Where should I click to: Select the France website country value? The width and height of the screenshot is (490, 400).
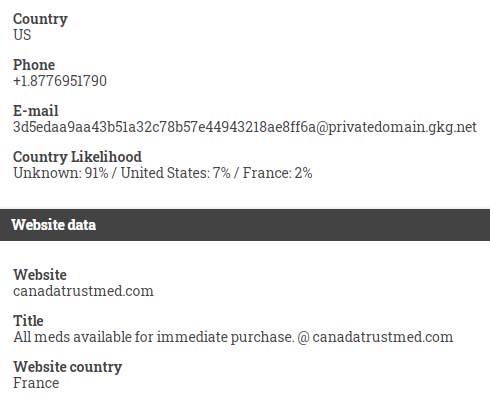(x=36, y=383)
